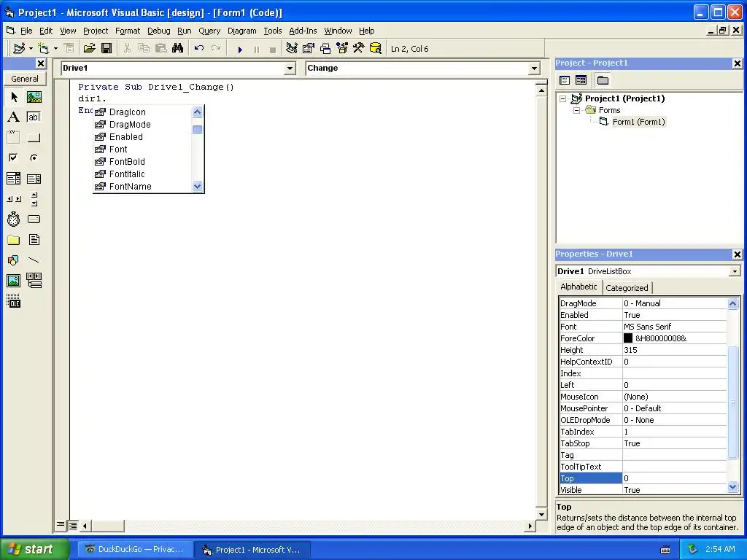The height and width of the screenshot is (560, 747).
Task: Click the Find binoculars icon
Action: pos(178,49)
